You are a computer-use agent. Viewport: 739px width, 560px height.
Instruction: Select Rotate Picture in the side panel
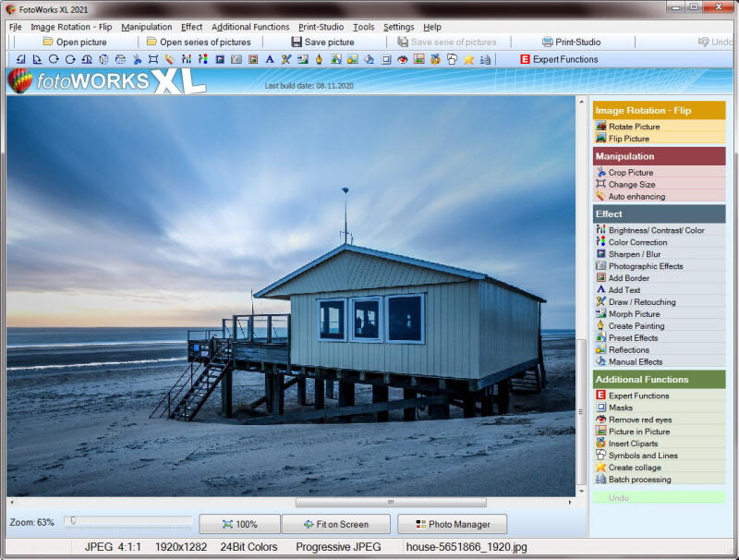pyautogui.click(x=634, y=127)
